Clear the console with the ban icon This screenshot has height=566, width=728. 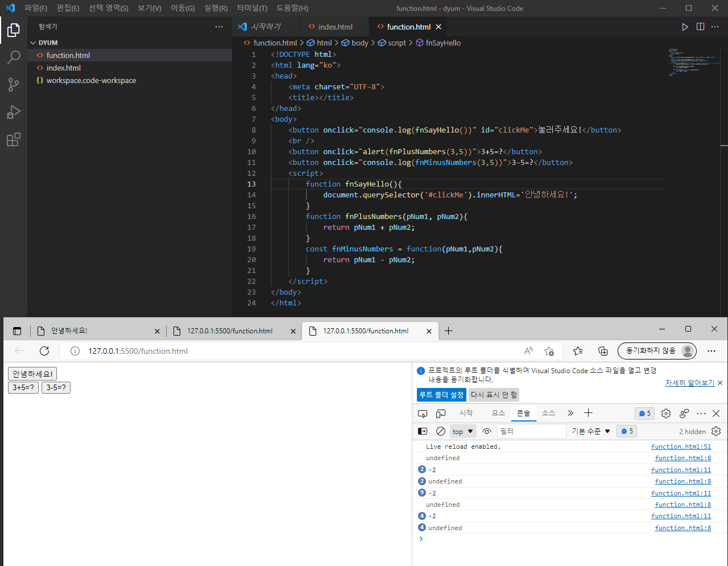[x=441, y=431]
